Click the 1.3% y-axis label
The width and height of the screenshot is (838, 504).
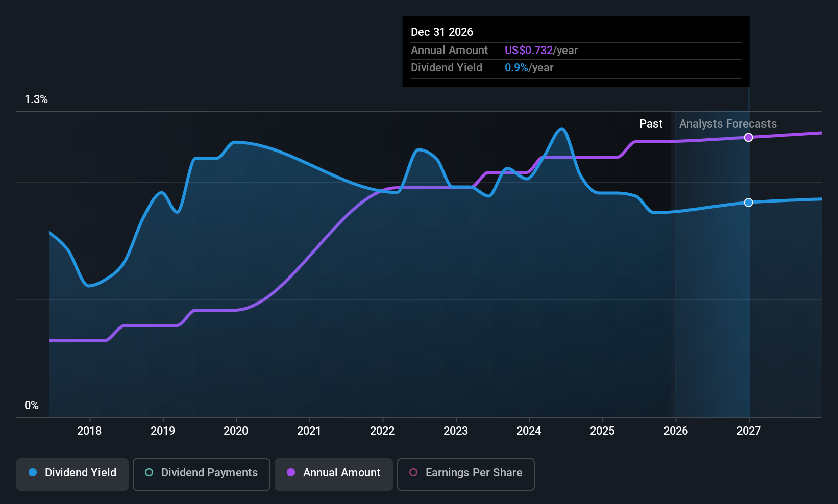[36, 99]
